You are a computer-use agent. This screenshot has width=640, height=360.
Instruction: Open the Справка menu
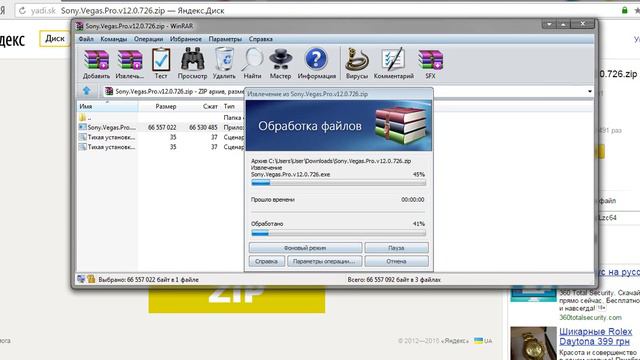pos(260,39)
